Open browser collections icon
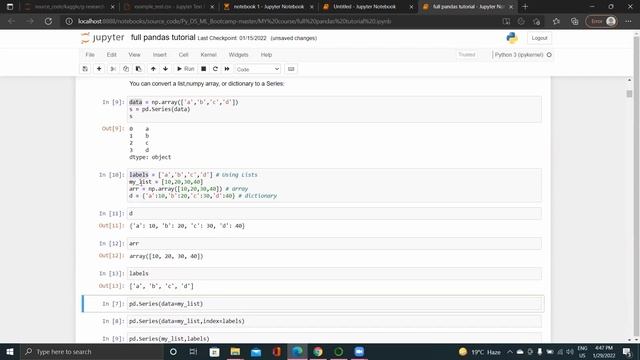 574,21
